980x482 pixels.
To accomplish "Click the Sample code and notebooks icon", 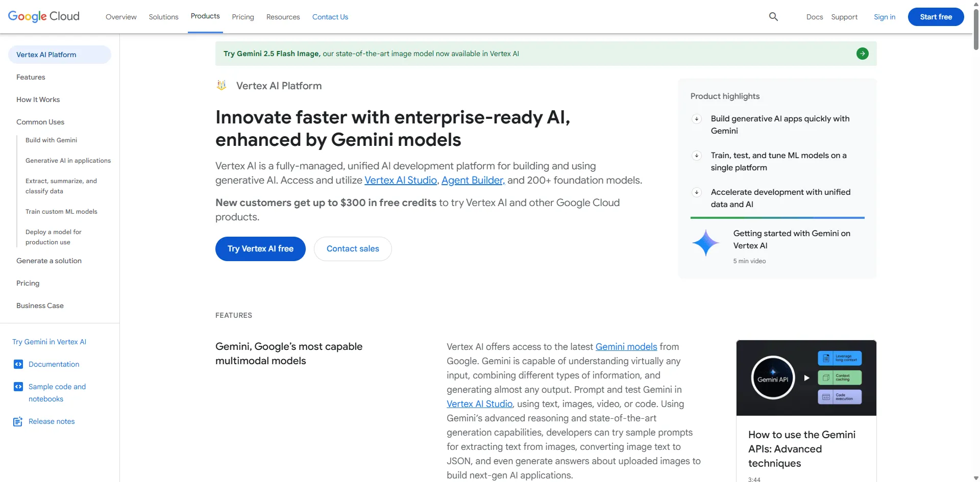I will 18,387.
